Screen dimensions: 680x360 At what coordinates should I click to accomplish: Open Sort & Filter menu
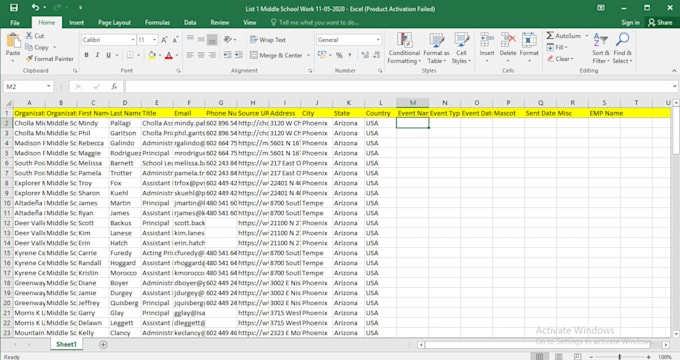click(601, 49)
